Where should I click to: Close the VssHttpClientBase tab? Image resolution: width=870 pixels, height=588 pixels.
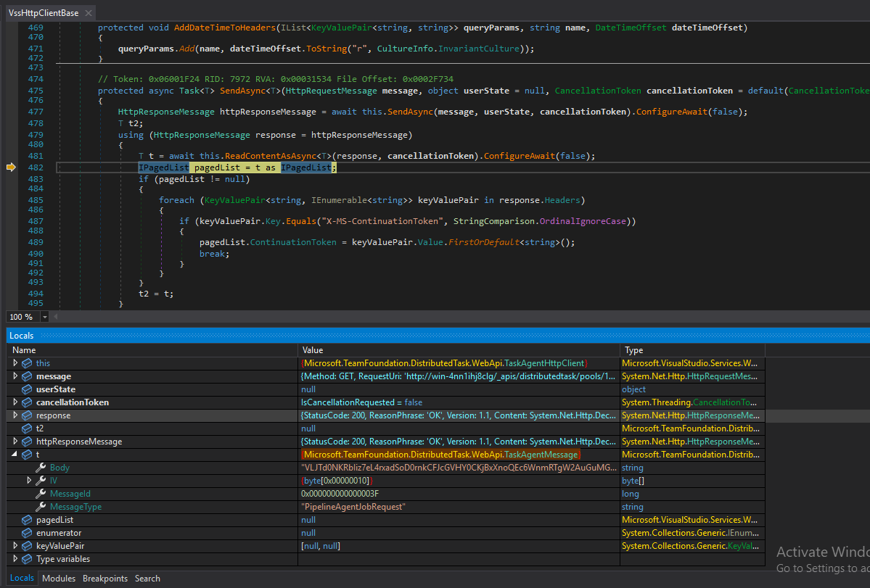[89, 13]
